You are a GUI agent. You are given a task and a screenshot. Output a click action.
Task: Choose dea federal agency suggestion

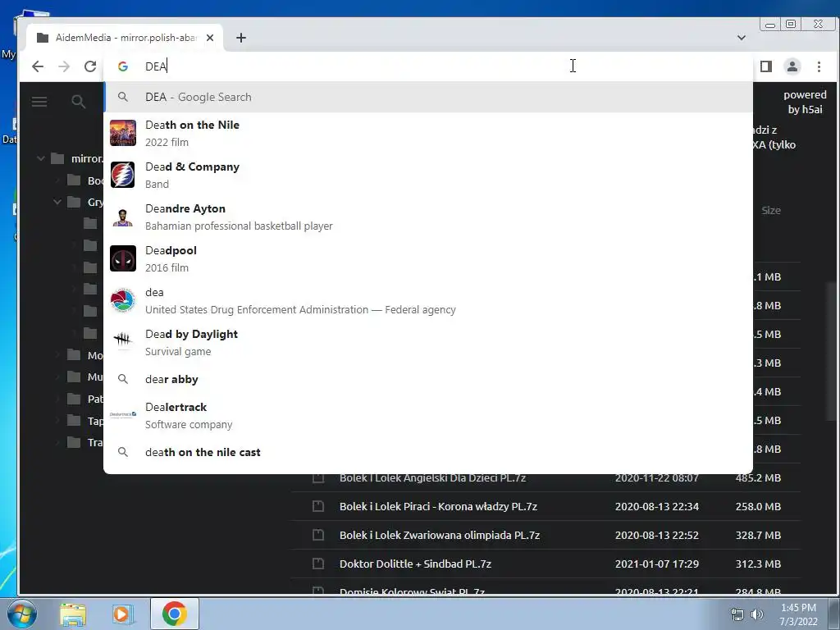click(x=428, y=300)
